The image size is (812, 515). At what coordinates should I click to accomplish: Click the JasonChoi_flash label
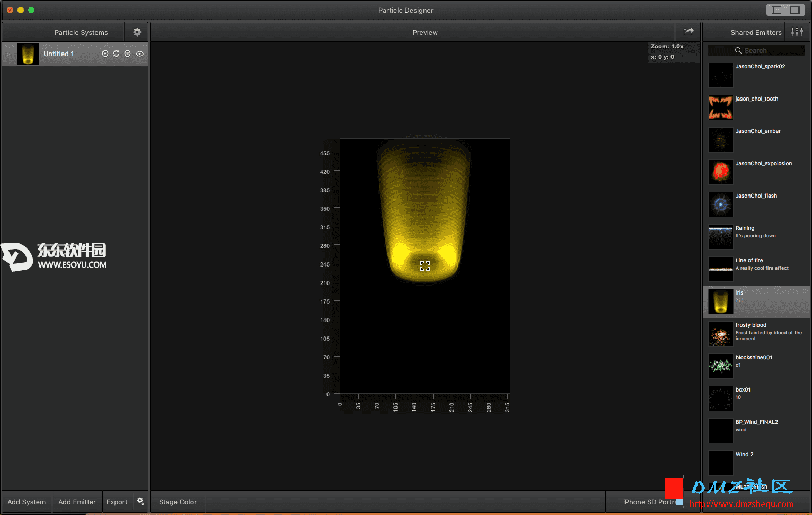[756, 196]
